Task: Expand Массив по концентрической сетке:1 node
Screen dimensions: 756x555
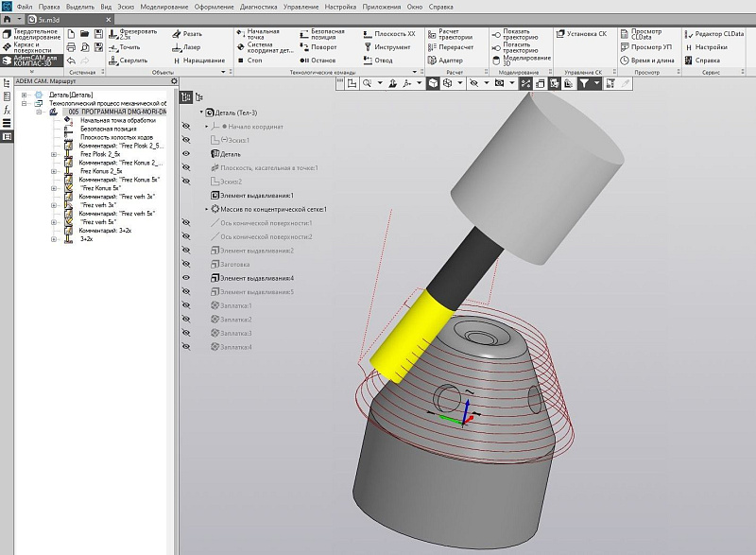Action: point(207,209)
